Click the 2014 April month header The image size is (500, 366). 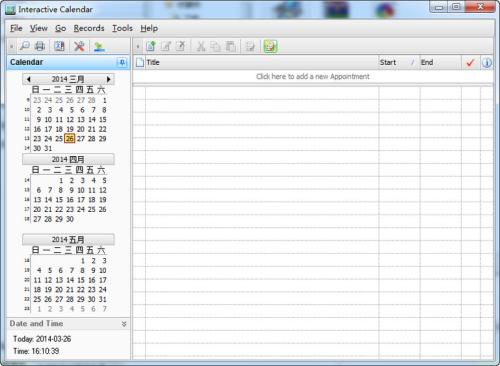(x=68, y=159)
